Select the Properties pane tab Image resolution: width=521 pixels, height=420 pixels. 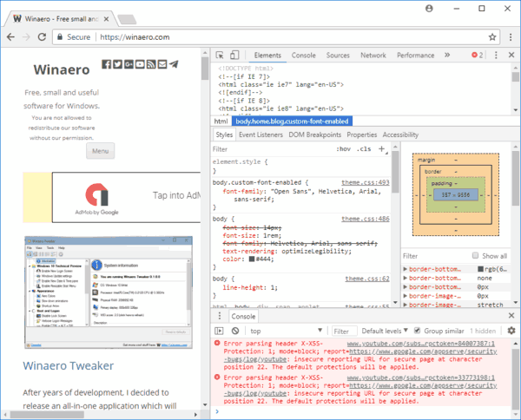(x=362, y=135)
